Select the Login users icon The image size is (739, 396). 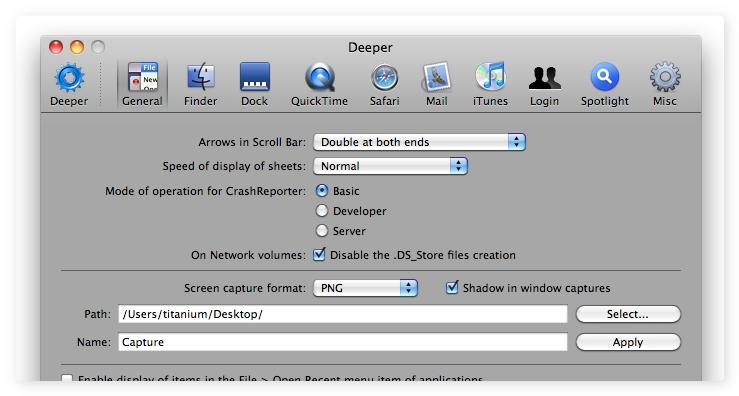pyautogui.click(x=544, y=78)
